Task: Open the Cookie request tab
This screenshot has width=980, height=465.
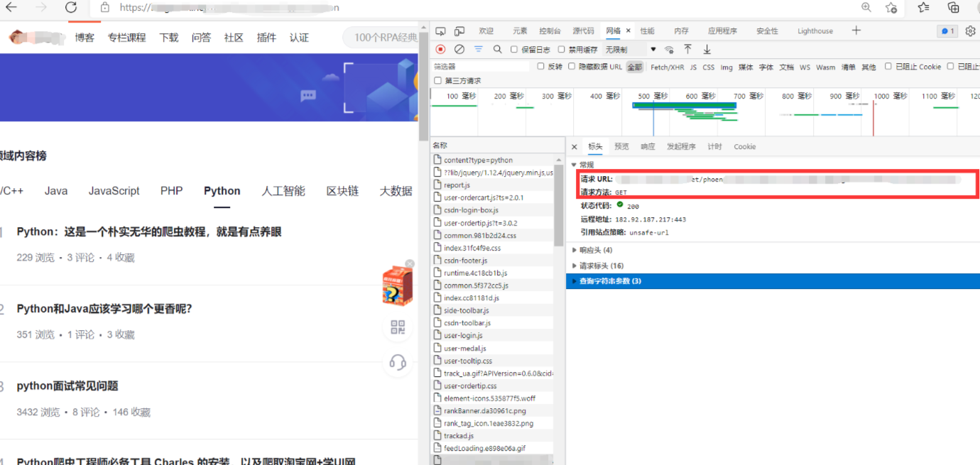Action: 745,147
